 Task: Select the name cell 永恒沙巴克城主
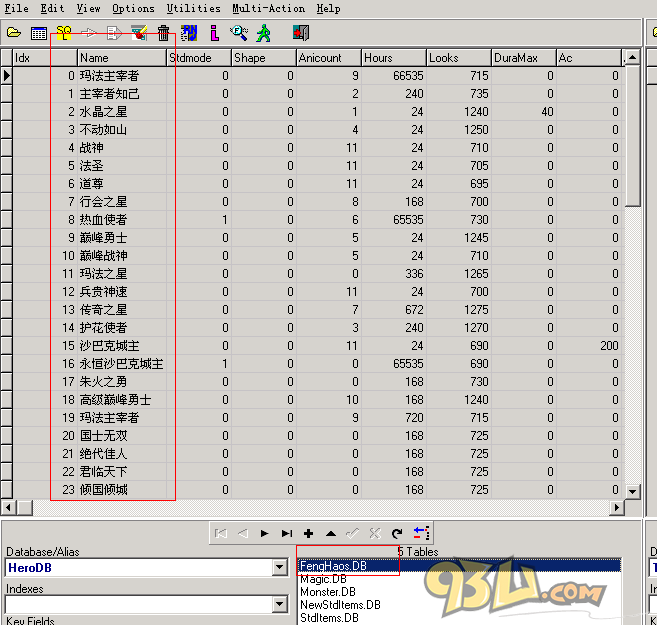click(x=122, y=364)
